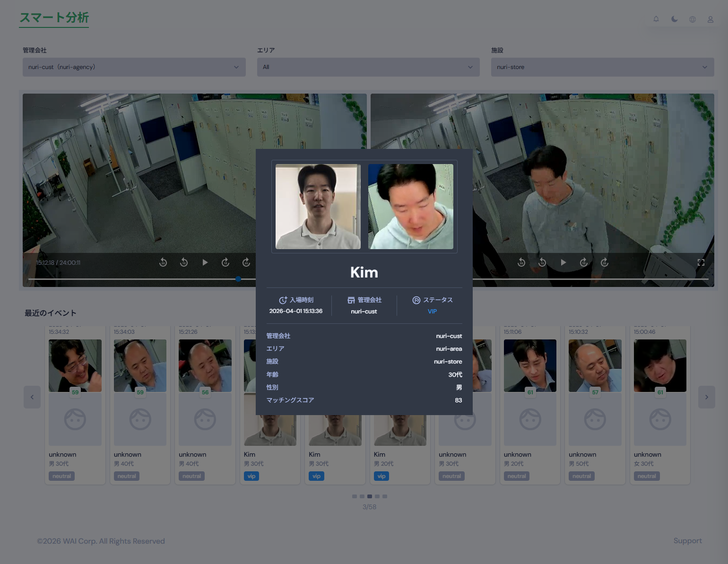Click the left video progress slider handle
The image size is (728, 564).
(238, 279)
